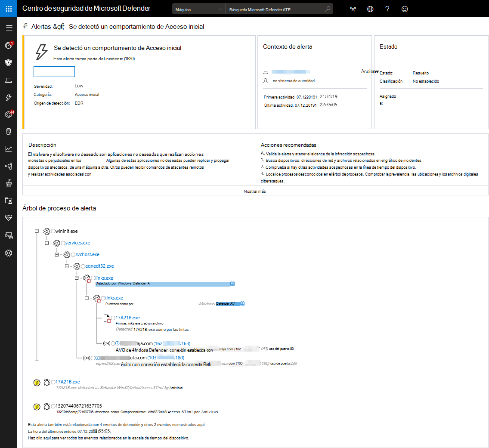The width and height of the screenshot is (489, 448).
Task: Click Mostrar más to expand description
Action: click(x=255, y=191)
